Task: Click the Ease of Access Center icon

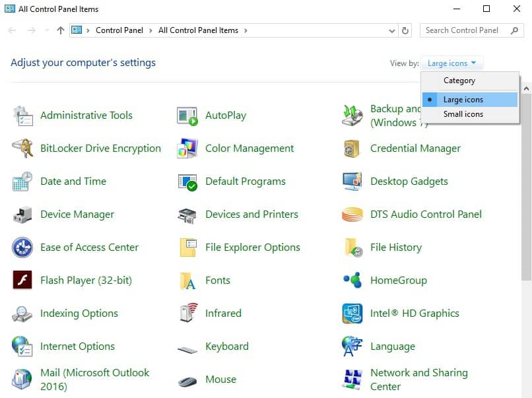Action: click(x=22, y=248)
